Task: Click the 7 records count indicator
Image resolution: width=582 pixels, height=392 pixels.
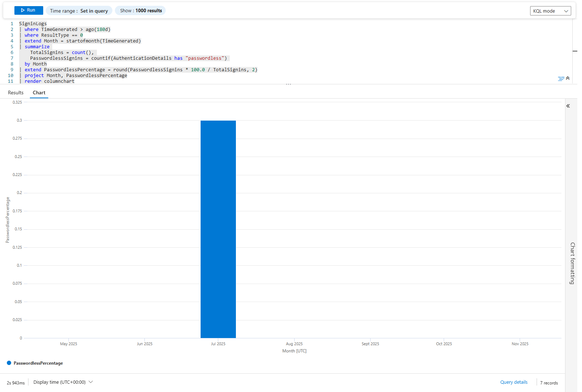Action: pos(549,383)
